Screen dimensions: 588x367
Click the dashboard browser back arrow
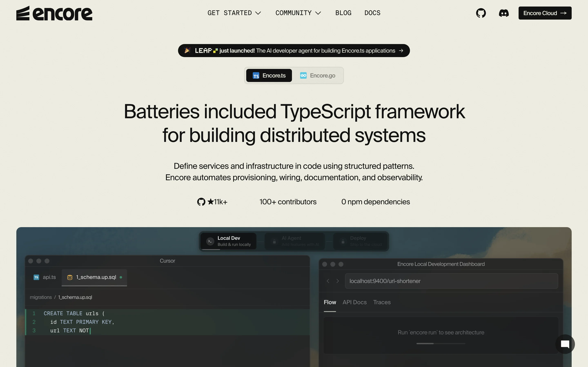[328, 281]
